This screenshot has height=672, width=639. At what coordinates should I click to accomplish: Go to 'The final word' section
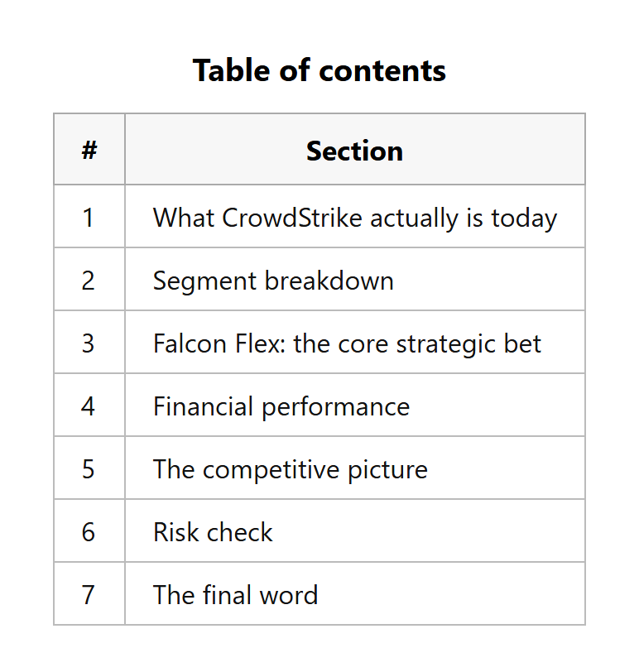[x=235, y=595]
